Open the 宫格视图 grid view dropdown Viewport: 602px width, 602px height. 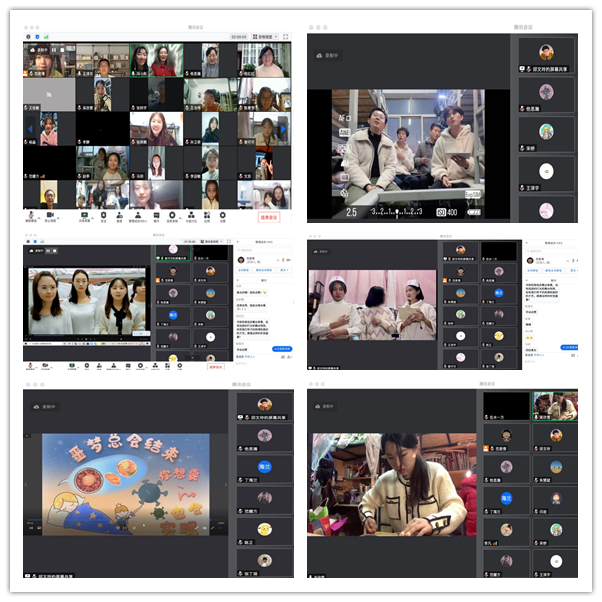pos(263,36)
